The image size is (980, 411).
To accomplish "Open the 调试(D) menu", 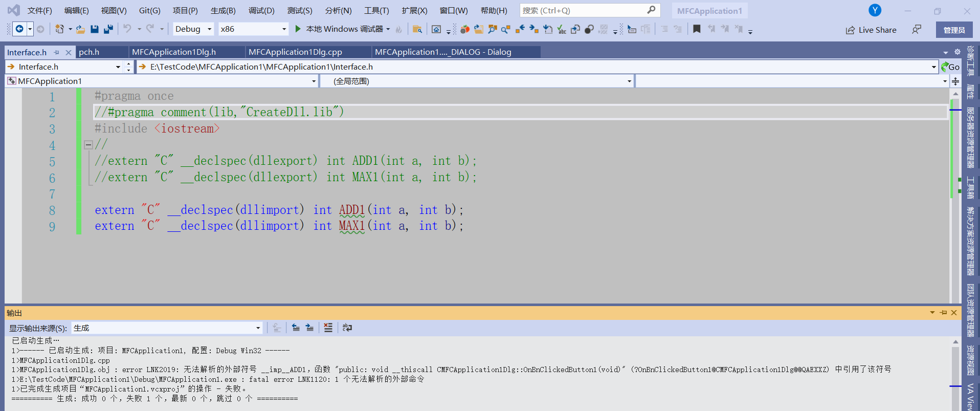I will pyautogui.click(x=261, y=10).
